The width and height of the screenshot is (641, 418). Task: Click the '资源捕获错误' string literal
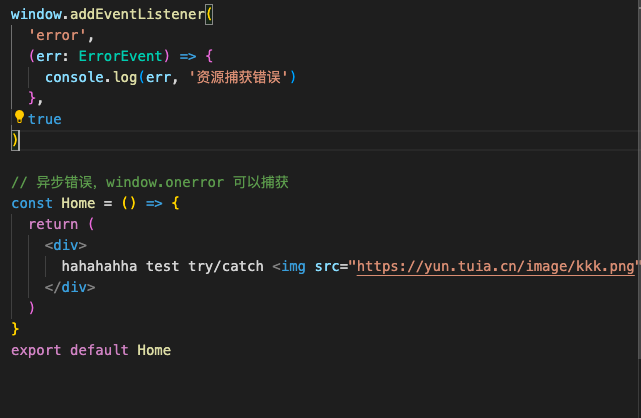pos(239,77)
